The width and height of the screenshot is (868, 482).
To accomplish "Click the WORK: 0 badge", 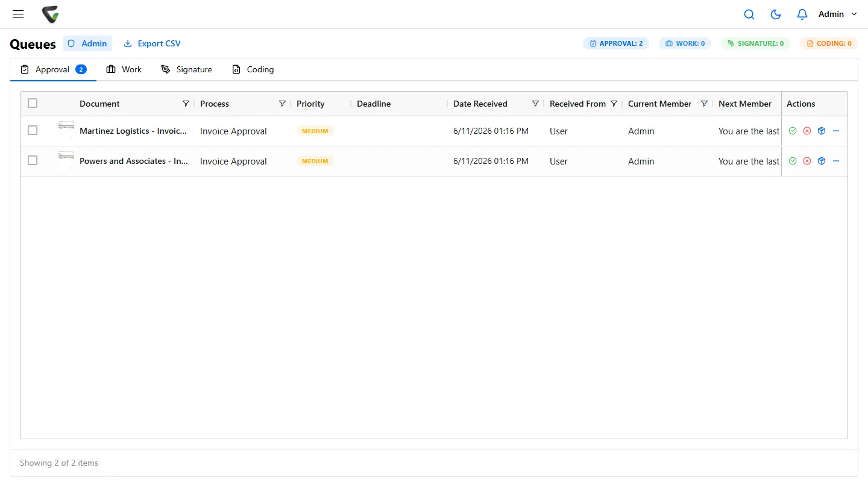I will pos(685,43).
